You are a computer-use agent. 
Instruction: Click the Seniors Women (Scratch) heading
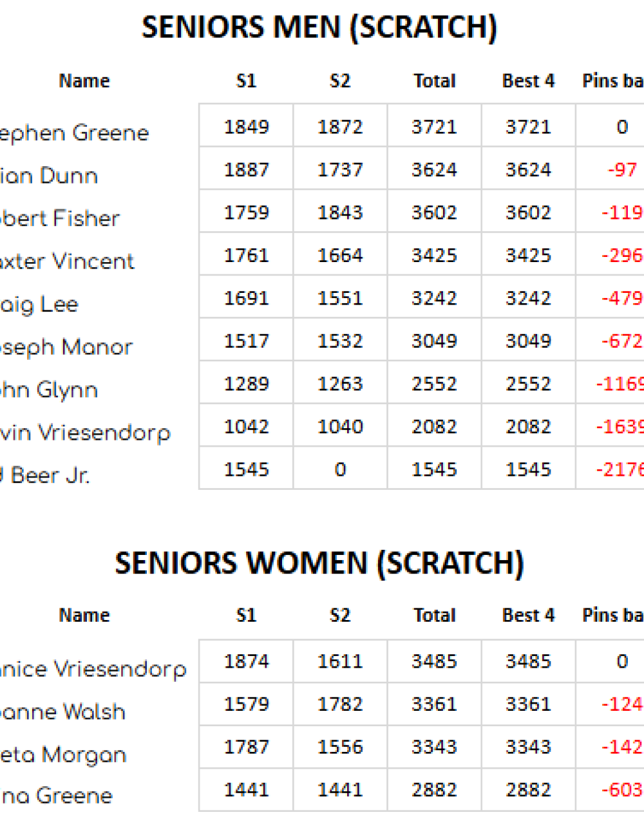click(x=319, y=563)
